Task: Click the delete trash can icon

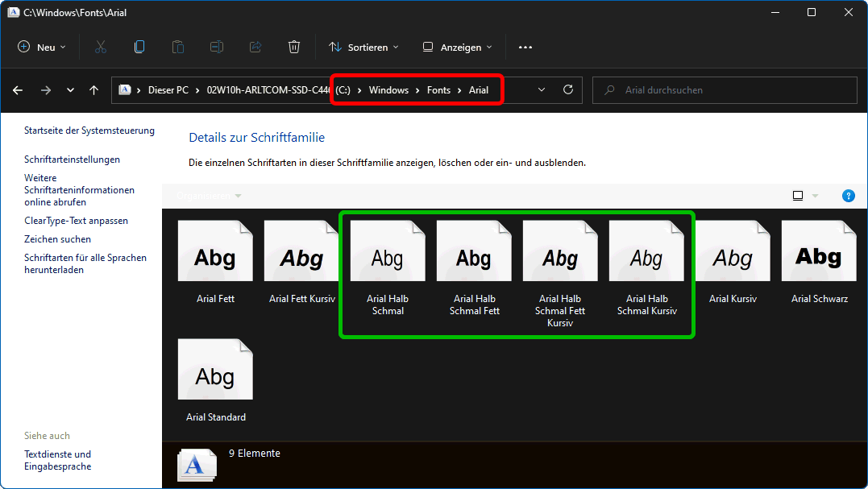Action: [294, 48]
